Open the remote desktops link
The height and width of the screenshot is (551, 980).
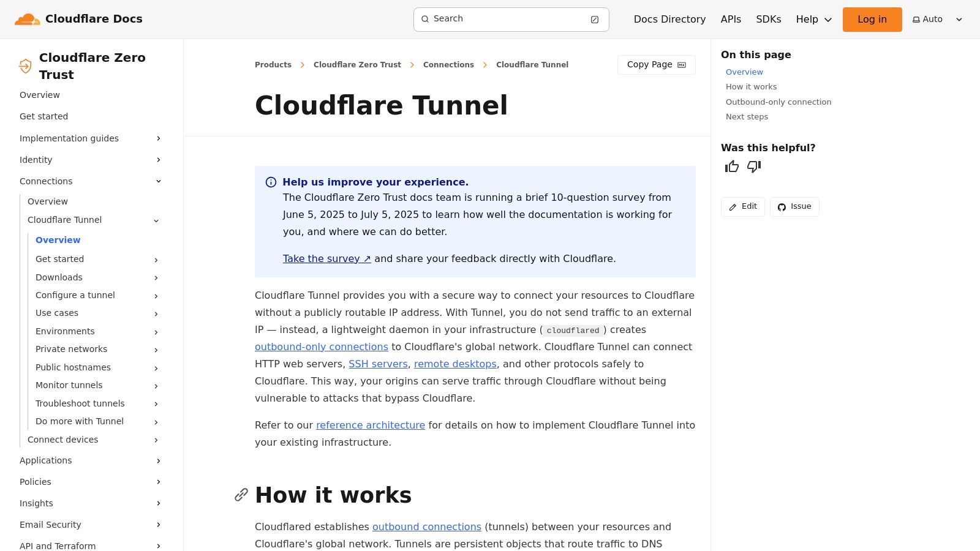(x=455, y=364)
